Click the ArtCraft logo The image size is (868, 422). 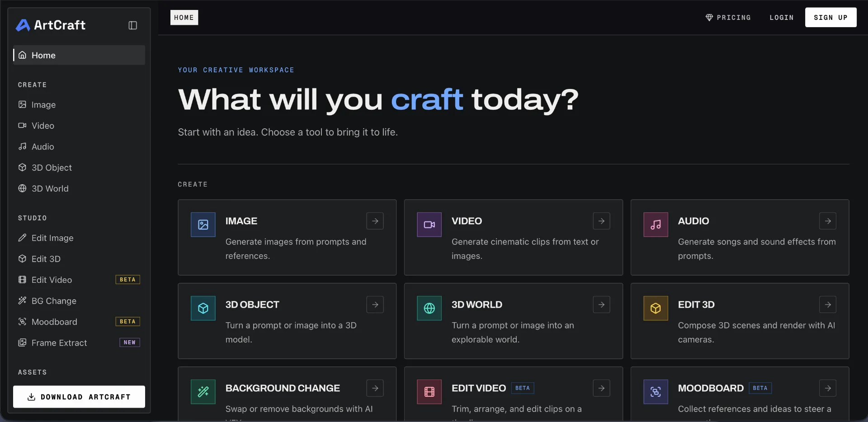click(51, 25)
